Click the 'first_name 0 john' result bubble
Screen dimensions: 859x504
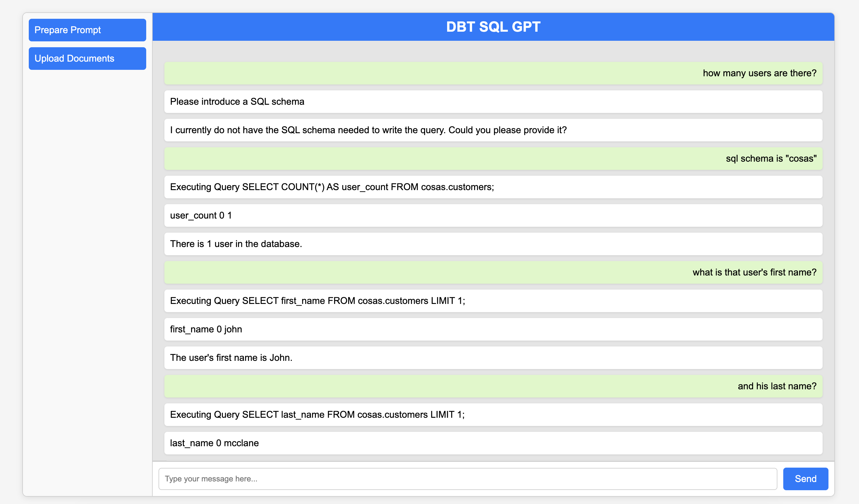tap(206, 329)
